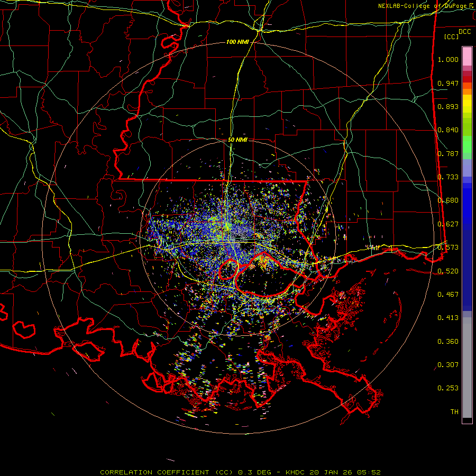Screen dimensions: 476x476
Task: Pick the pink segment of the color bar
Action: click(467, 57)
